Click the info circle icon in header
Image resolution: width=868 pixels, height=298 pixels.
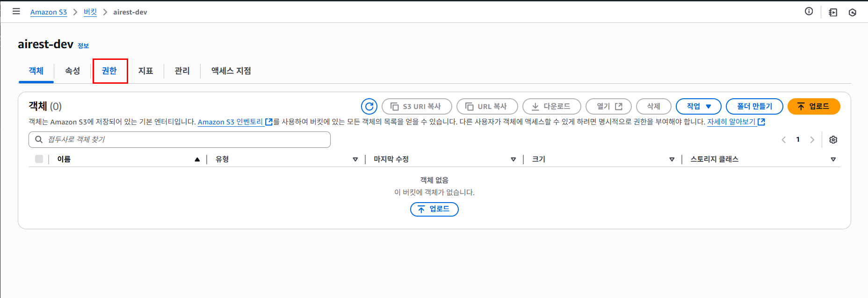coord(809,12)
